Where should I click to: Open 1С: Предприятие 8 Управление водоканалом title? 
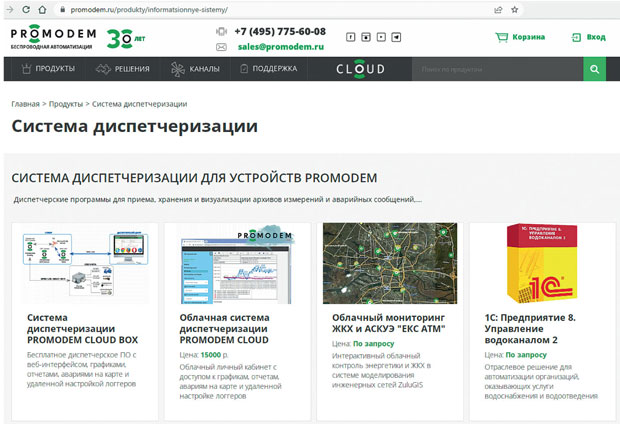530,329
